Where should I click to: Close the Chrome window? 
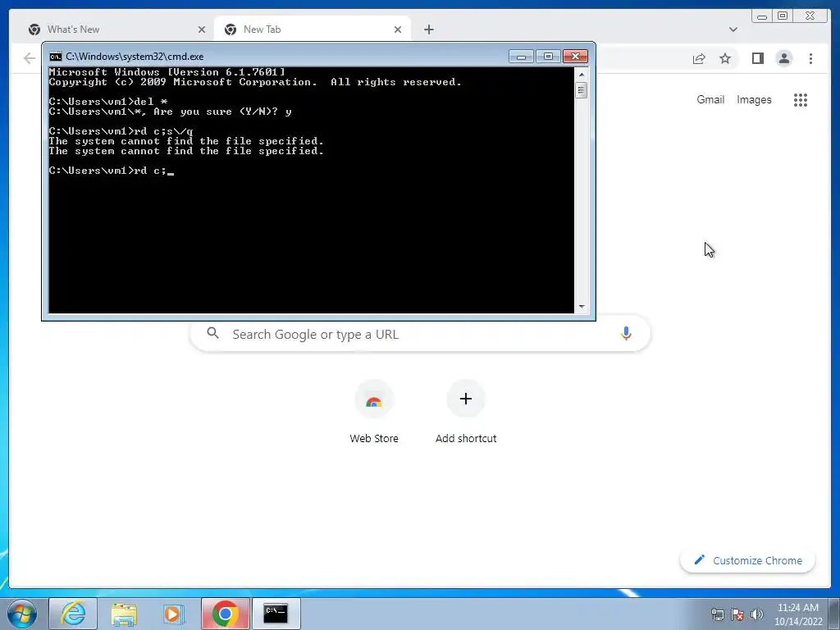(810, 16)
